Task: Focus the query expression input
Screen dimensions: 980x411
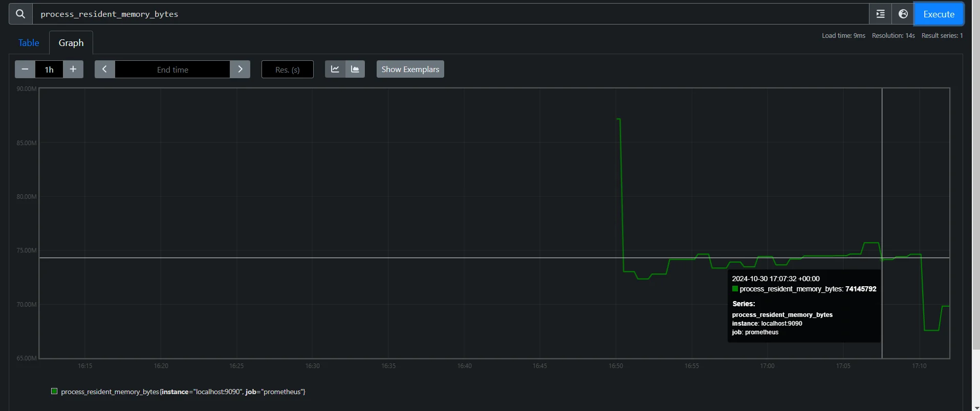Action: (451, 14)
